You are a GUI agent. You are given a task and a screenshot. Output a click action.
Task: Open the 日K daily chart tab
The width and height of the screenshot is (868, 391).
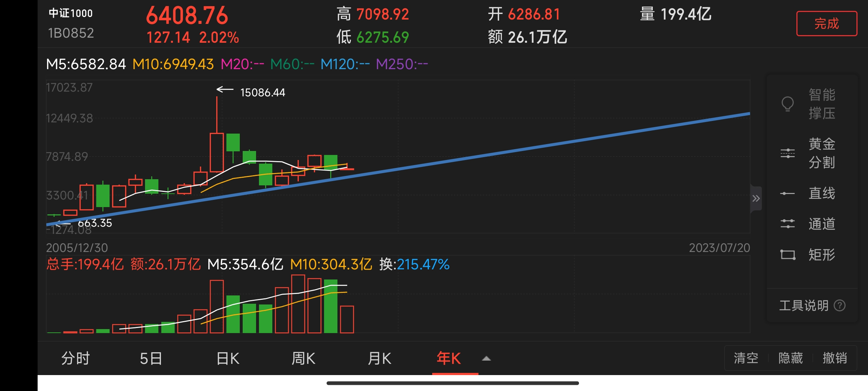[x=228, y=358]
